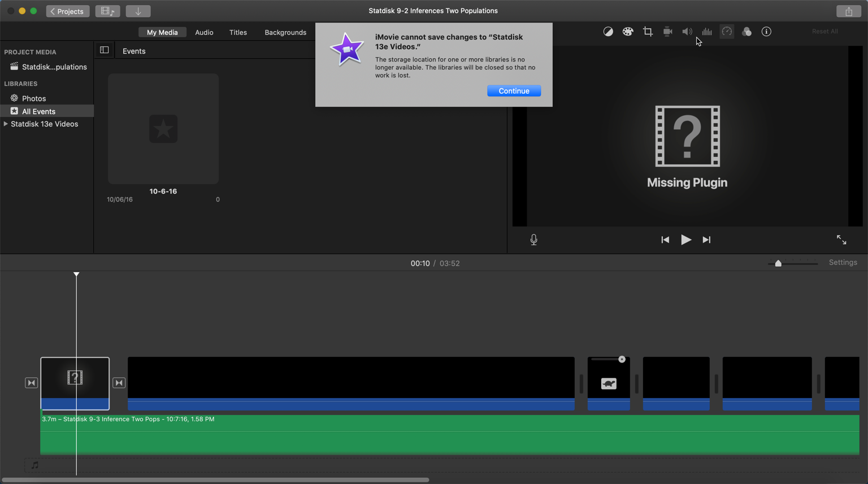Open the stabilization camera tool
868x484 pixels.
pos(667,32)
